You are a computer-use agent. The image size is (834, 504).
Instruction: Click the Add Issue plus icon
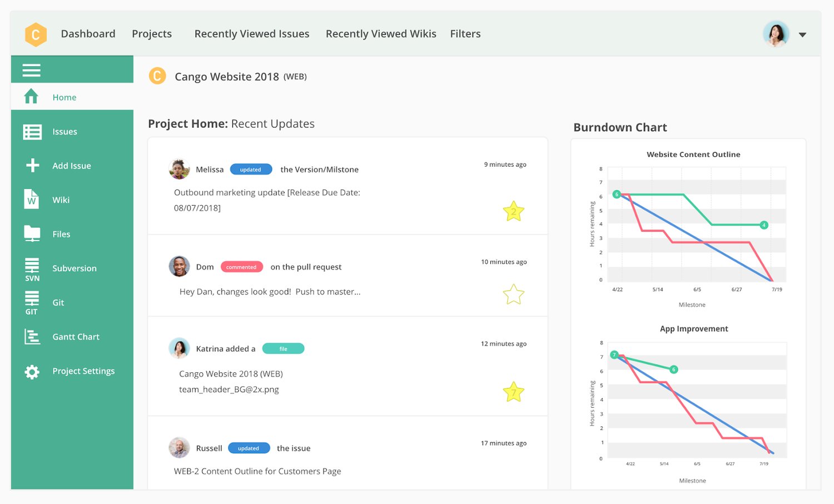coord(32,165)
